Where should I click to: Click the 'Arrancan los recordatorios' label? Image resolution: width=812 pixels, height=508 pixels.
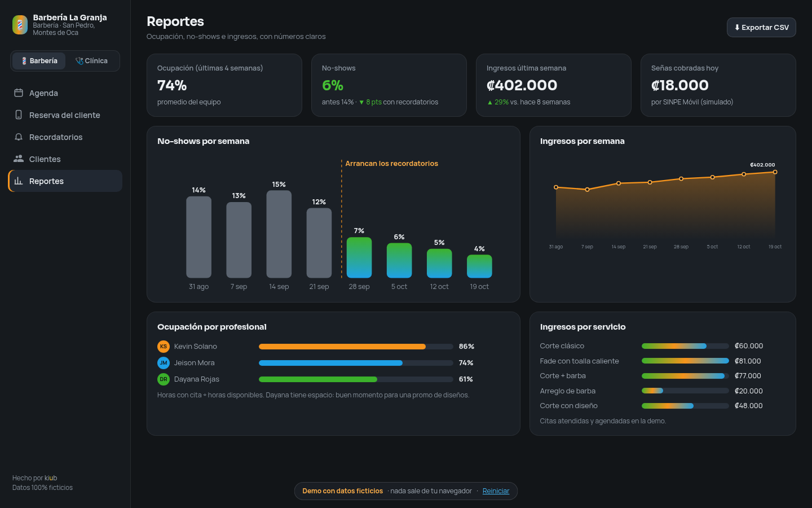pyautogui.click(x=391, y=164)
